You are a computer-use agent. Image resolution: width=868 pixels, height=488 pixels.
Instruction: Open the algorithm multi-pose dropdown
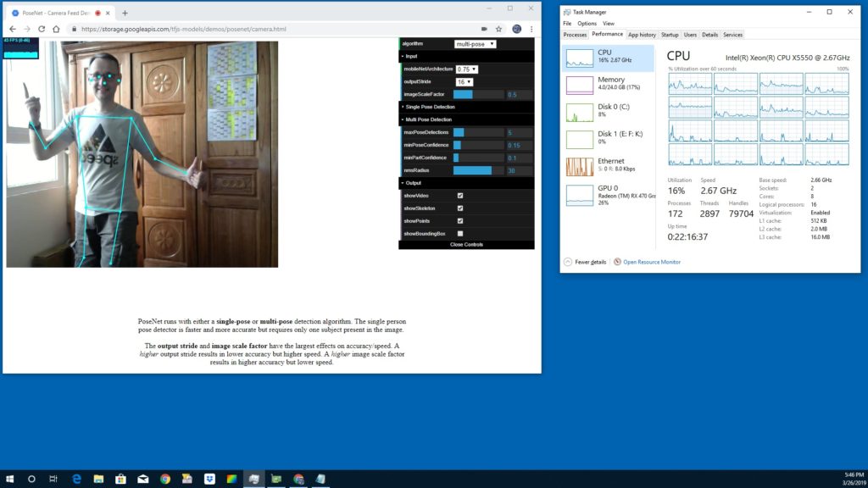click(475, 44)
